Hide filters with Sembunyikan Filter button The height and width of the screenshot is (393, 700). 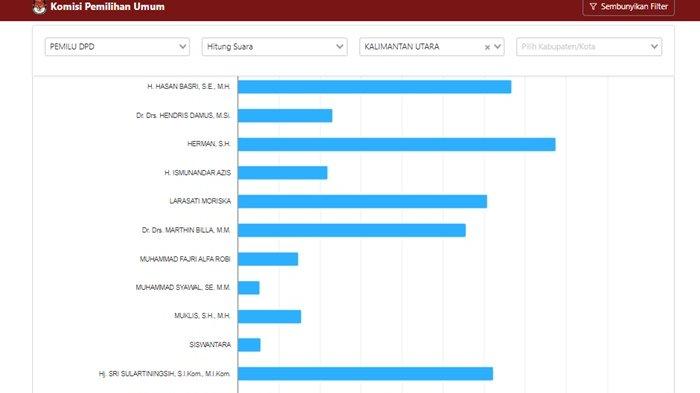(x=628, y=7)
